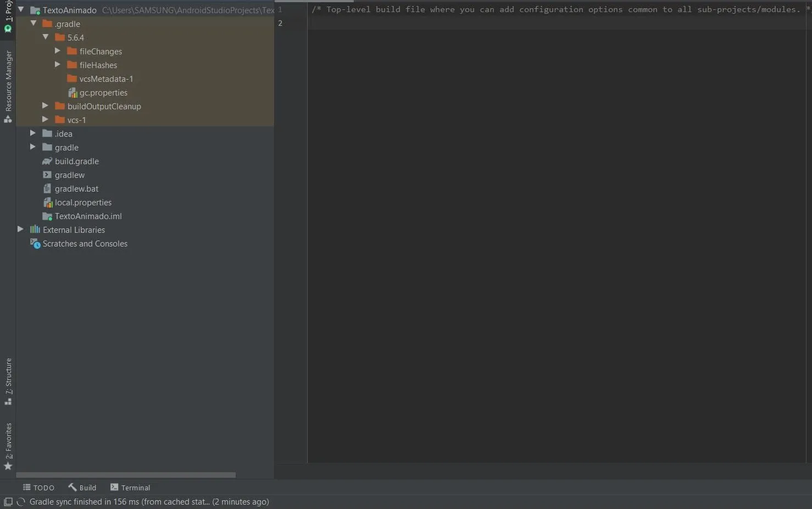The height and width of the screenshot is (509, 812).
Task: Click the build.gradle elephant file icon
Action: [47, 161]
